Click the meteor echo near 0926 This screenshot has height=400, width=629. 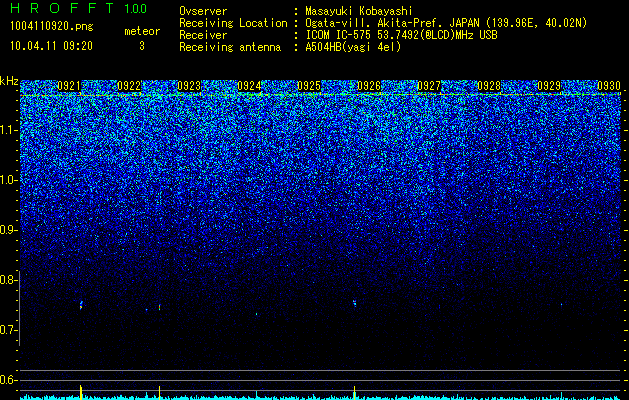click(355, 303)
